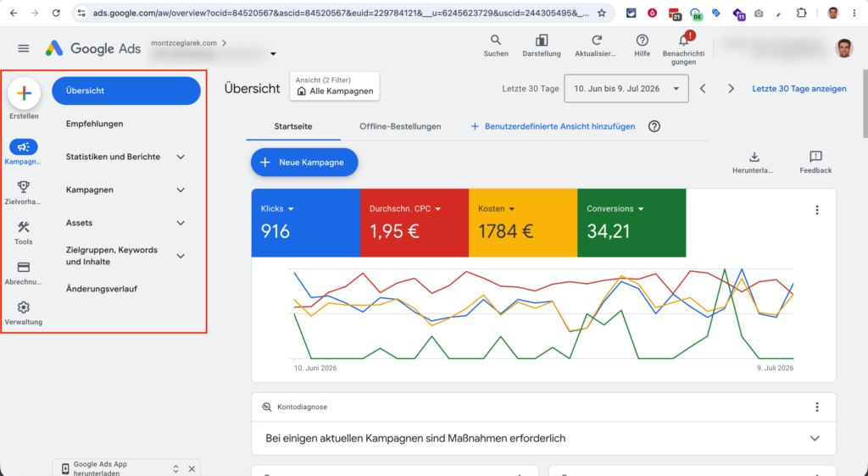Click Letzte 30 Tage anzeigen link

tap(798, 88)
